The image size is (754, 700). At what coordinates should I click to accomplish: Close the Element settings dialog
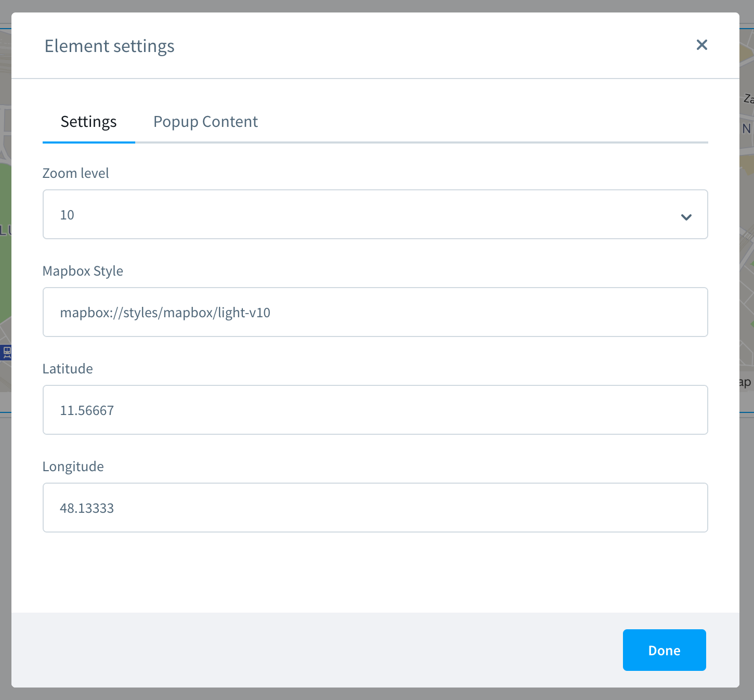click(x=701, y=45)
